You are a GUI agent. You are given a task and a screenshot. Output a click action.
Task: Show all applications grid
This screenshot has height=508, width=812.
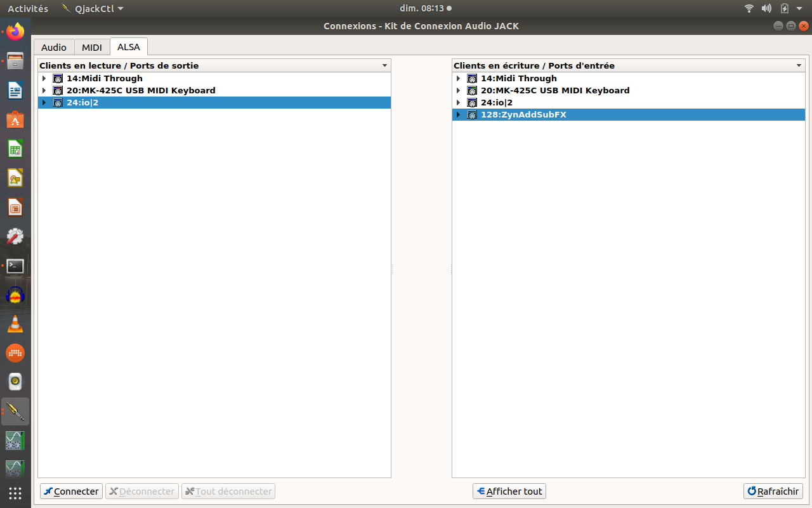(x=15, y=493)
